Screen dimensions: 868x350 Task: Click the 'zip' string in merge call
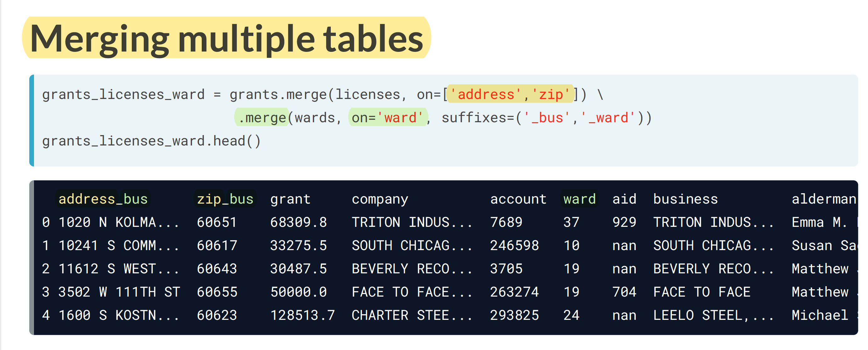550,94
